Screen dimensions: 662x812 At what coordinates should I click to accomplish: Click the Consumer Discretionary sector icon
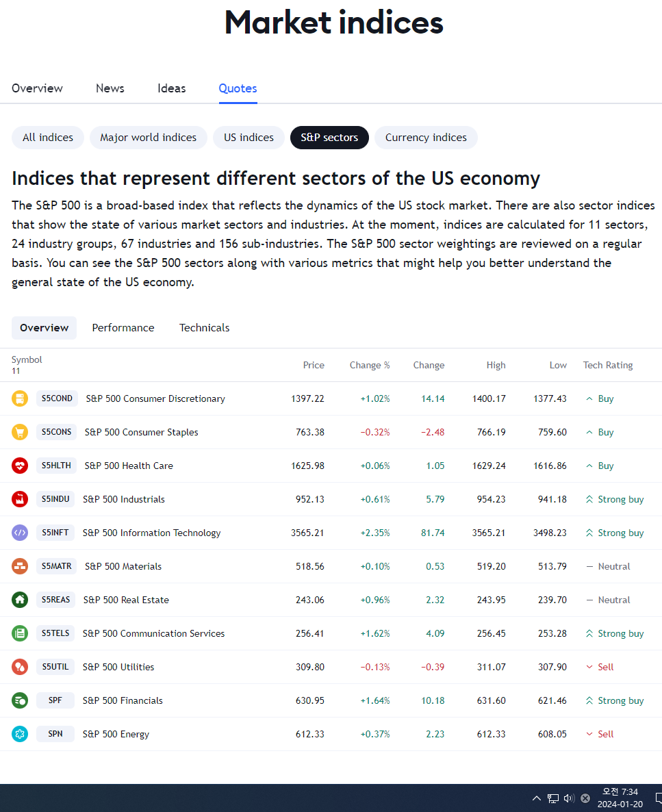click(x=20, y=398)
